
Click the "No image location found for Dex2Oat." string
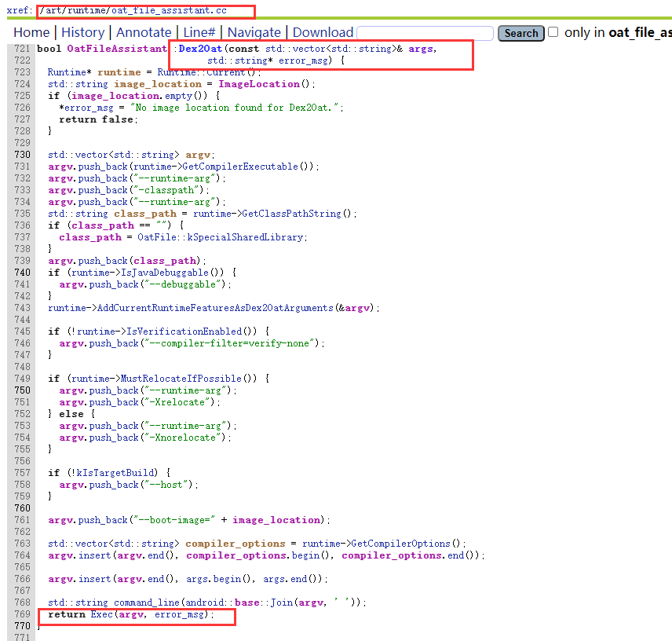(235, 108)
